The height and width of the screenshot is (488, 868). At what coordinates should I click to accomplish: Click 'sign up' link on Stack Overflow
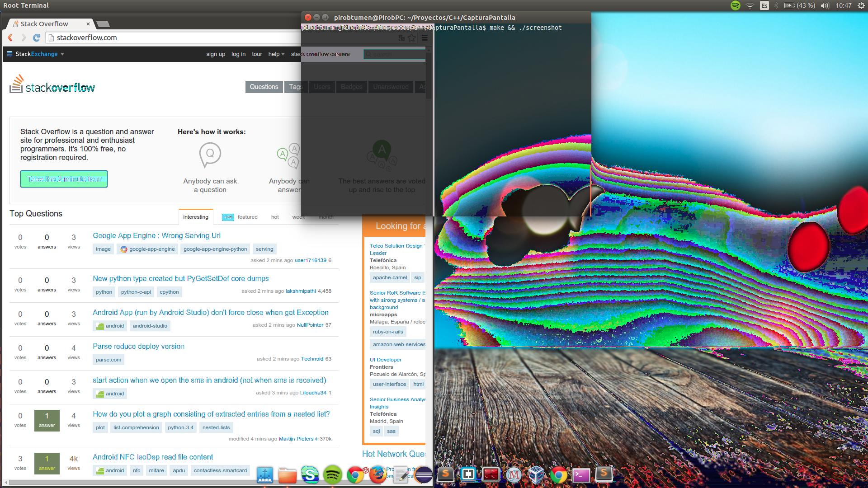click(215, 54)
